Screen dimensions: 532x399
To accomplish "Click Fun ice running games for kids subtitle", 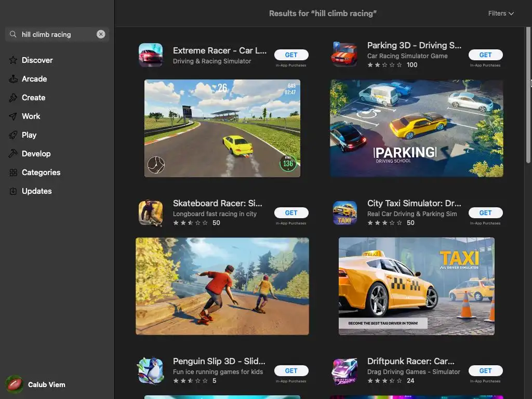I will point(218,372).
